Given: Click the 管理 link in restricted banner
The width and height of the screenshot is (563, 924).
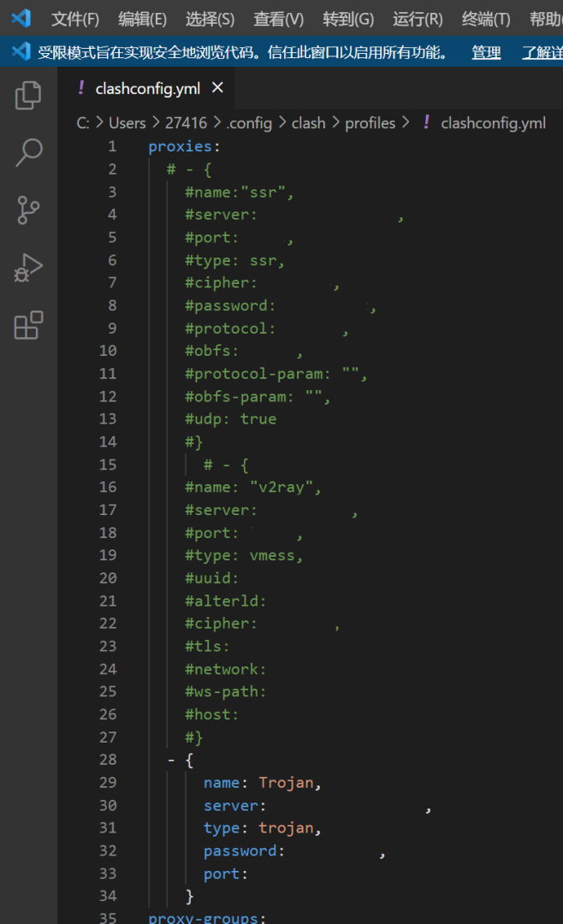Looking at the screenshot, I should [x=486, y=52].
